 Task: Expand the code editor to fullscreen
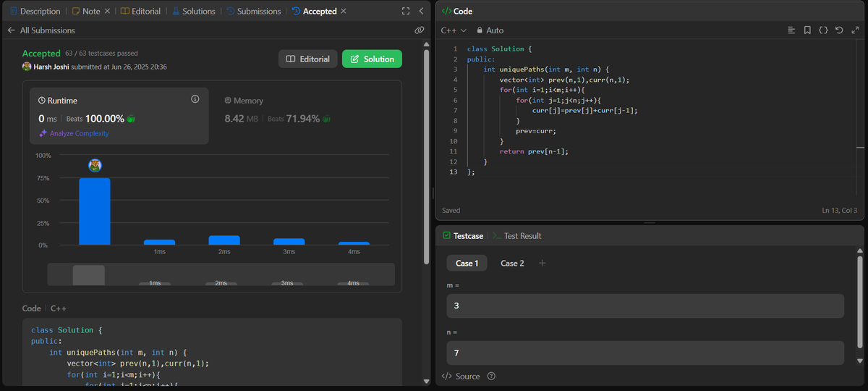coord(855,30)
